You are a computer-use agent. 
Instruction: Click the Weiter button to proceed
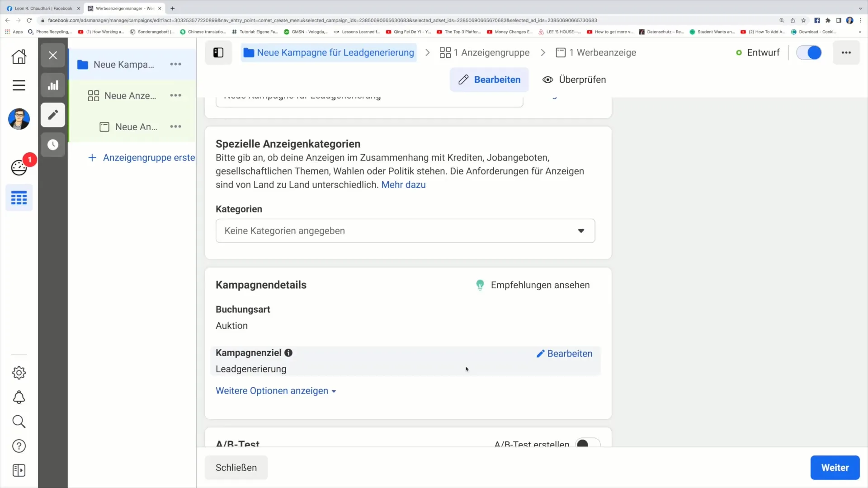click(x=834, y=467)
